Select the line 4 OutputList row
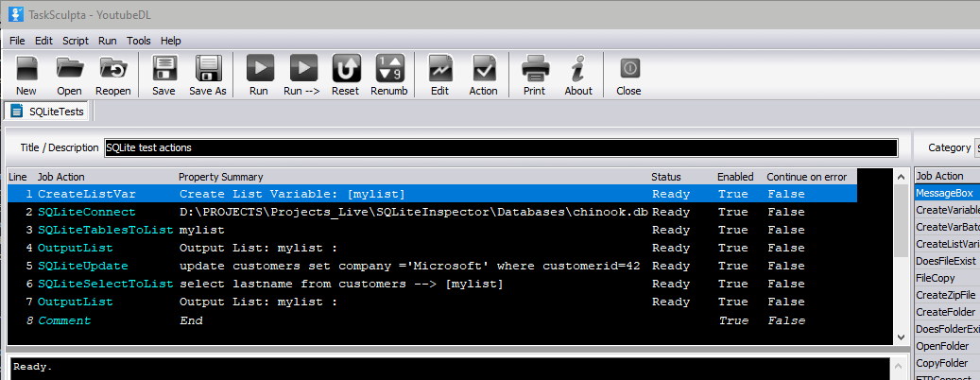The width and height of the screenshot is (980, 380). tap(432, 248)
